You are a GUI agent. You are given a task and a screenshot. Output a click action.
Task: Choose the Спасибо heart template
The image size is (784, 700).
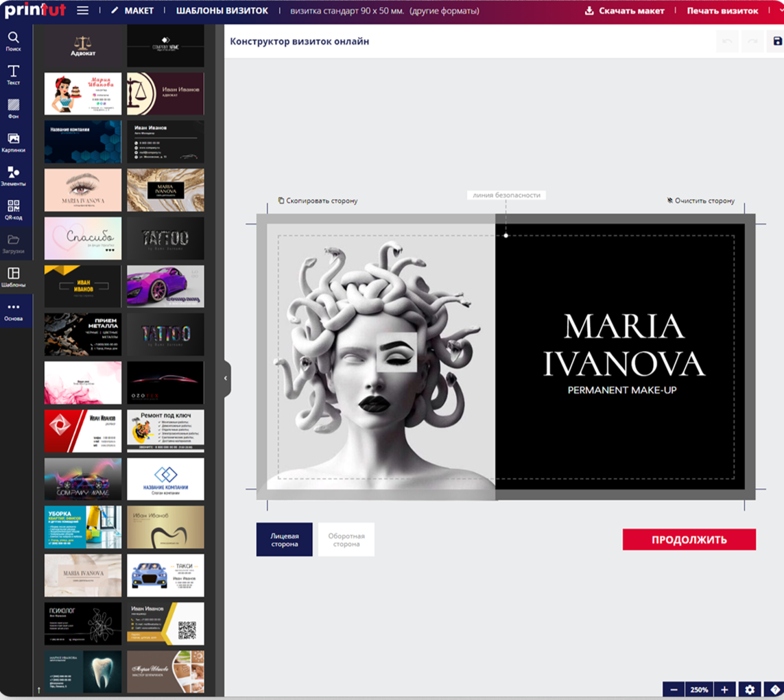[x=83, y=238]
